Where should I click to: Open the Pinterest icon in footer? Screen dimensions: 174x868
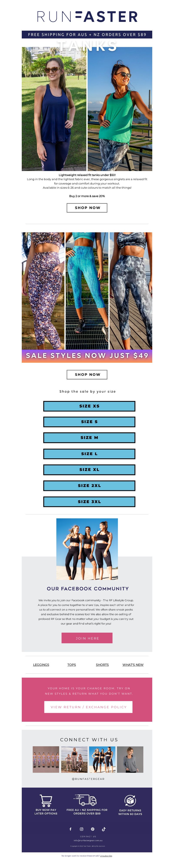point(92,829)
